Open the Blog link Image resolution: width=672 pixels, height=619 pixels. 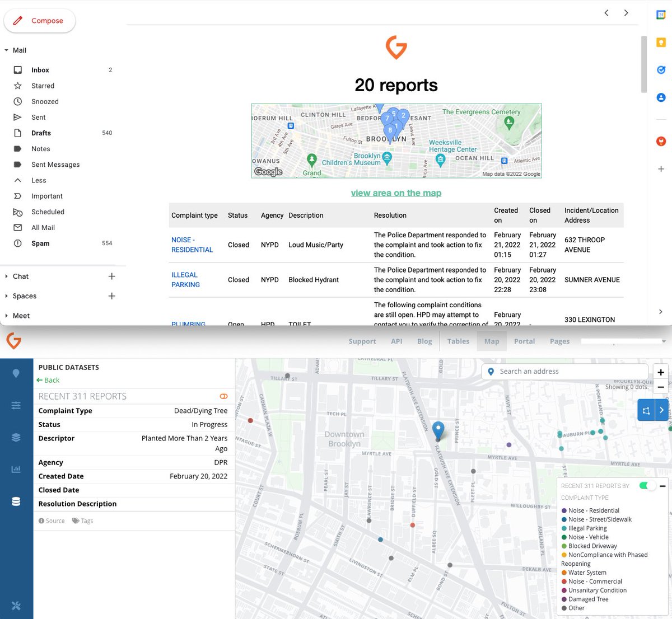pos(424,341)
